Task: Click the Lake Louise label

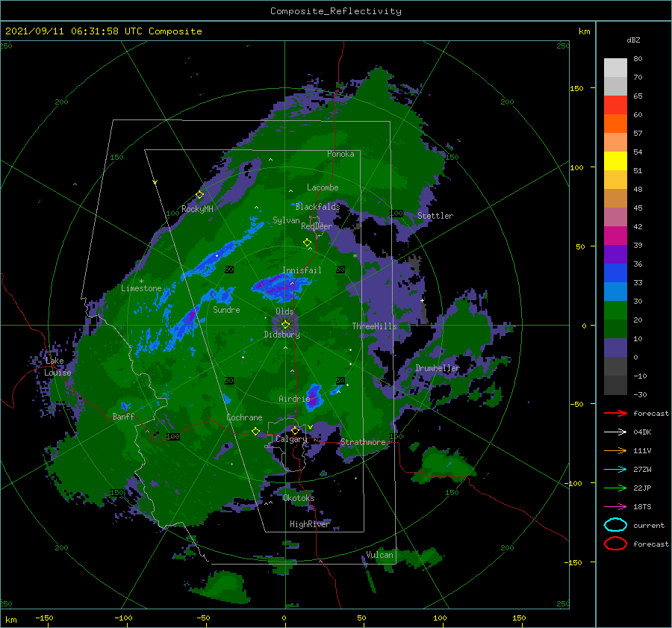Action: pos(57,367)
